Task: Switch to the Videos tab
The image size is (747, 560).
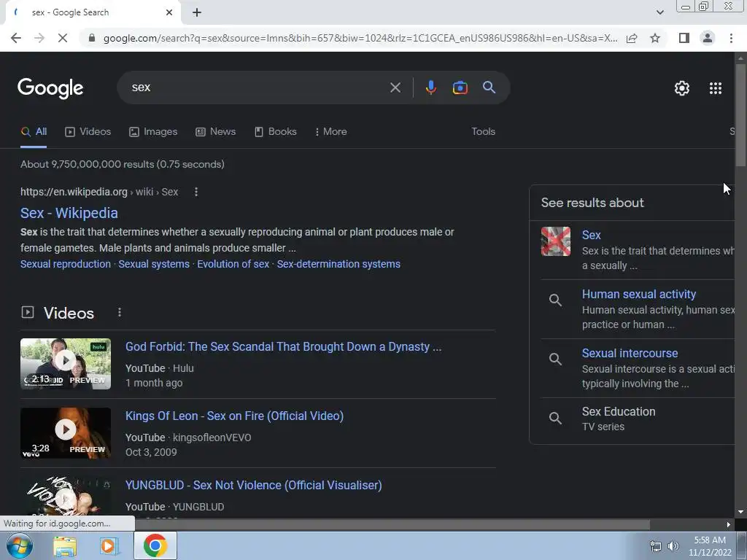Action: click(x=88, y=132)
